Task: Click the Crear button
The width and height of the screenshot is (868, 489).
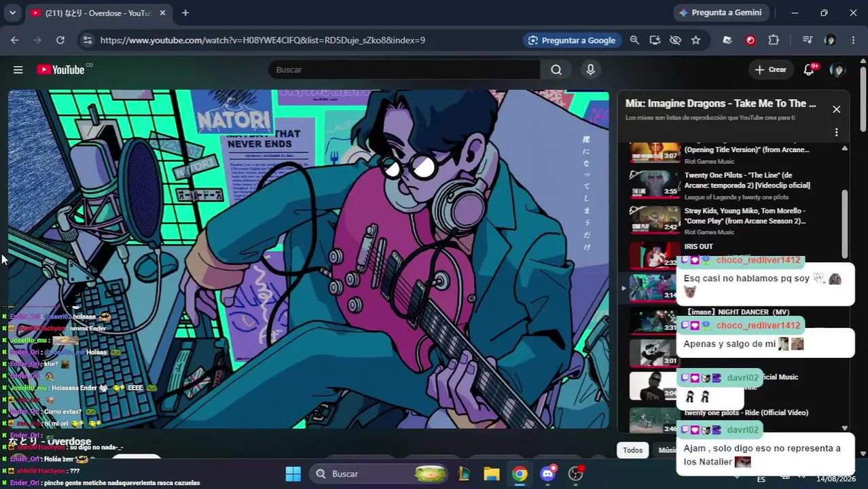Action: (x=770, y=70)
